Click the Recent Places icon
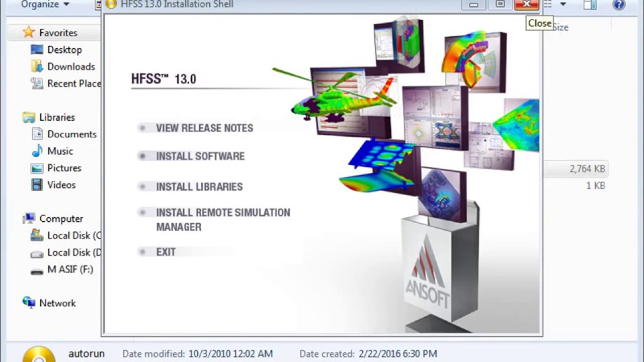This screenshot has width=644, height=362. [37, 83]
